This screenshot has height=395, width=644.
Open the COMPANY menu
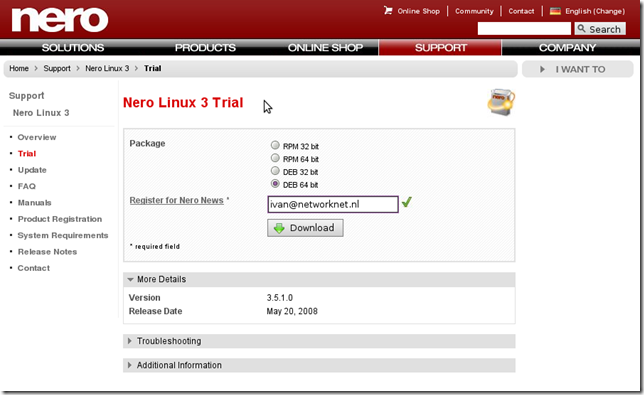pyautogui.click(x=567, y=48)
